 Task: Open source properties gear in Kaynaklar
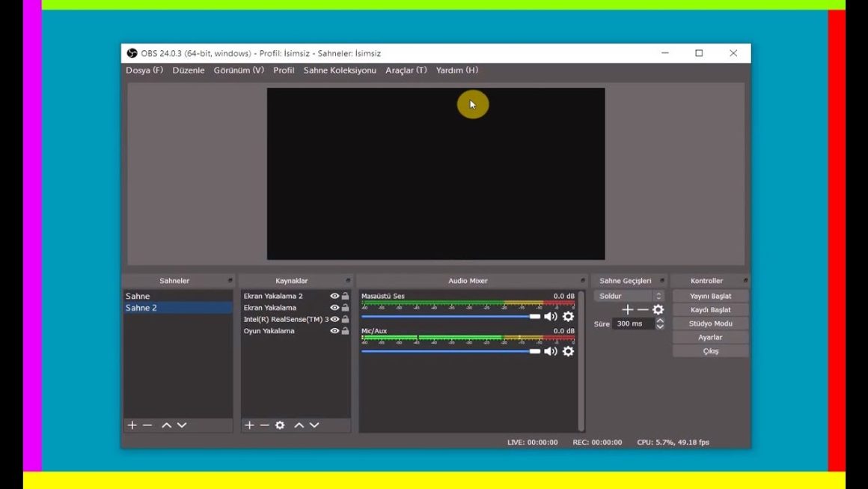click(x=280, y=425)
